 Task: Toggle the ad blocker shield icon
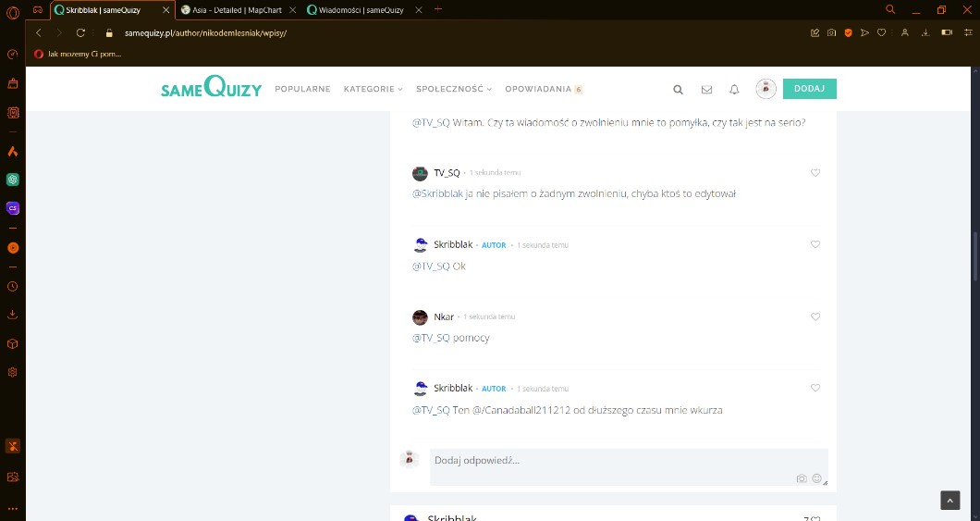(x=848, y=32)
